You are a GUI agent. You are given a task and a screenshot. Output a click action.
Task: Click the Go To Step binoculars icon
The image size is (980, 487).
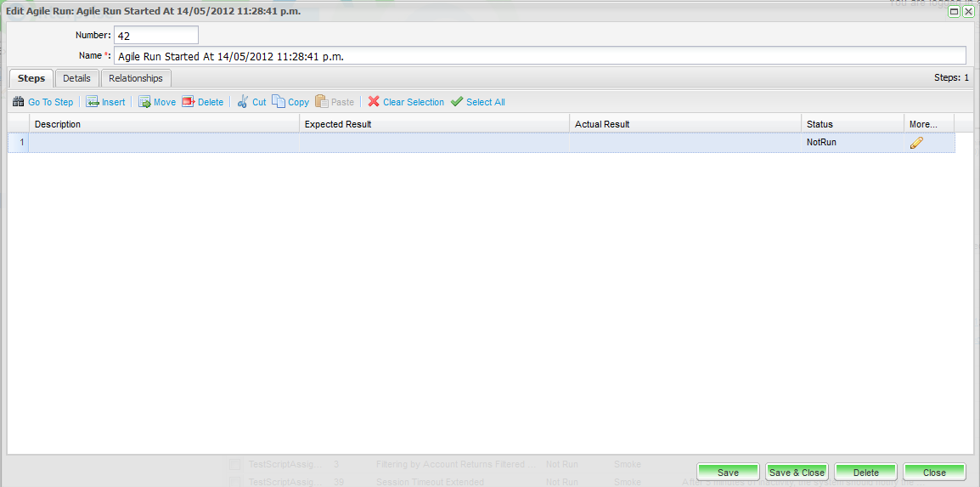coord(18,102)
